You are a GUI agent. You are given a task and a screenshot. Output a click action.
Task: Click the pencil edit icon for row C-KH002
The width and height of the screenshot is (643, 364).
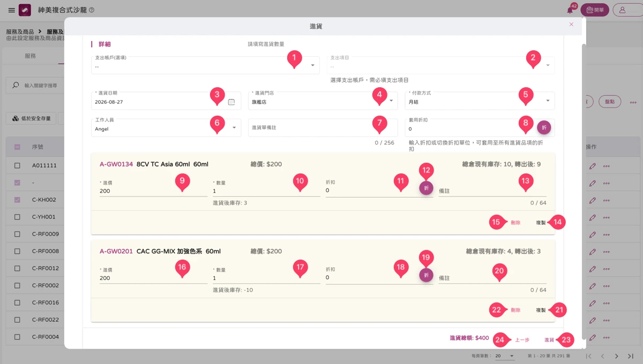(x=592, y=200)
